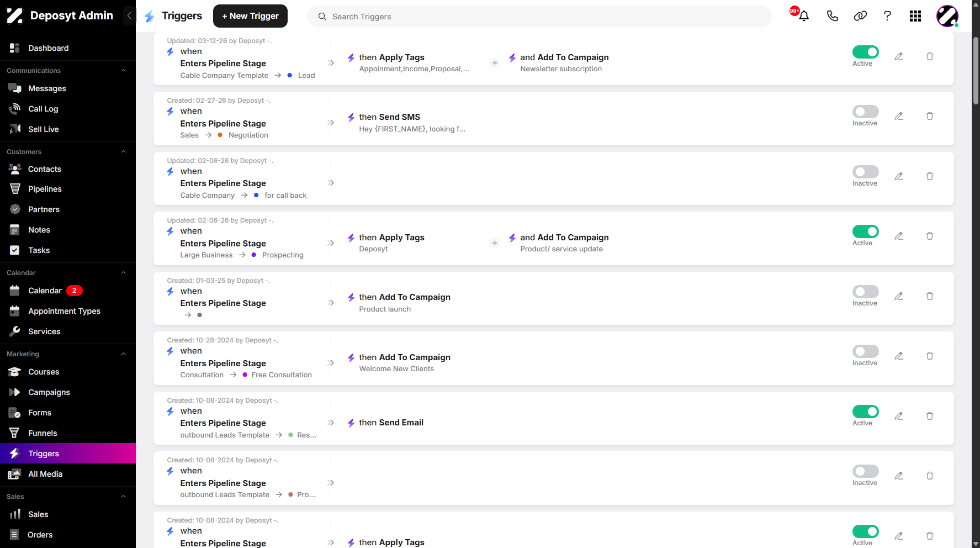Open the user profile avatar
This screenshot has width=980, height=548.
point(947,16)
